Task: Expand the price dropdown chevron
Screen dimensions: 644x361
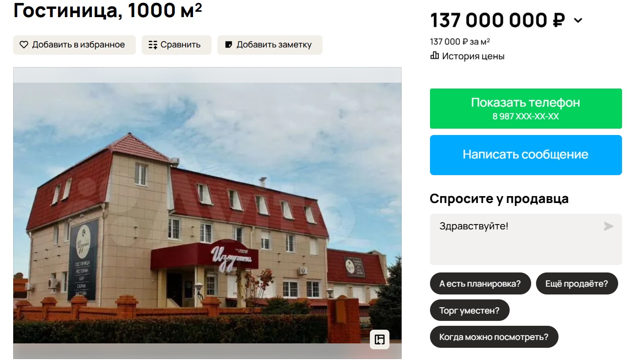Action: (578, 21)
